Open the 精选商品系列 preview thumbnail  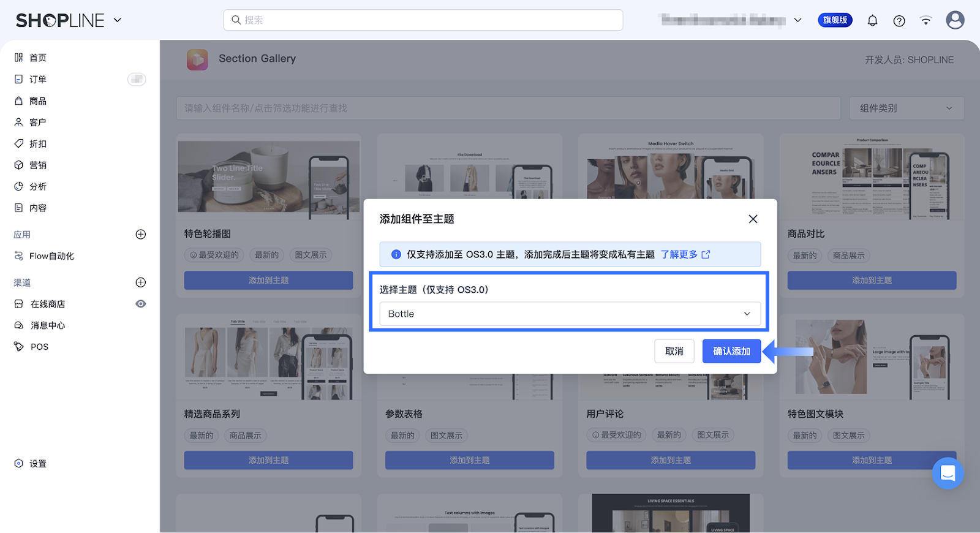(x=269, y=358)
